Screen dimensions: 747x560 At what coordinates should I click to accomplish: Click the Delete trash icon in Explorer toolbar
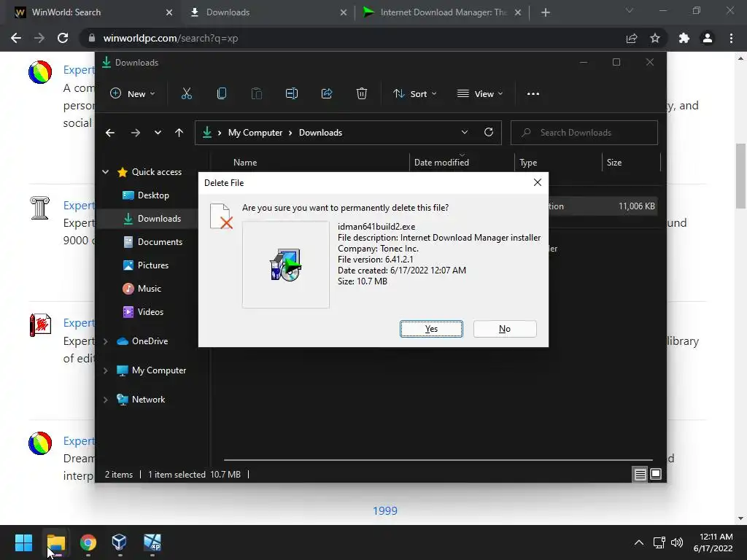tap(362, 93)
